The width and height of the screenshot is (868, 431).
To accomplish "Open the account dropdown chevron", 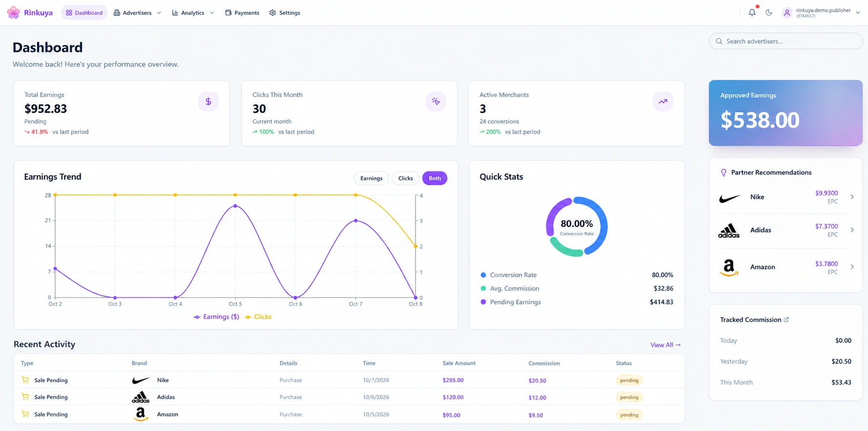I will 858,13.
